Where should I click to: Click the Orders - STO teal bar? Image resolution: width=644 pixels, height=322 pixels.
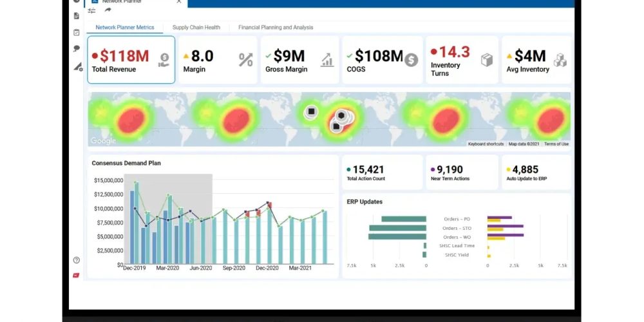(x=397, y=228)
